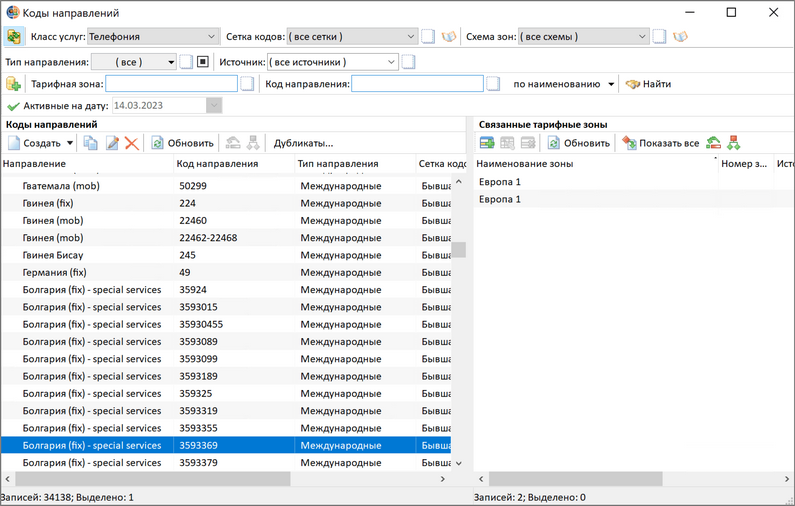
Task: Expand the Сетка кодов dropdown list
Action: click(x=352, y=37)
